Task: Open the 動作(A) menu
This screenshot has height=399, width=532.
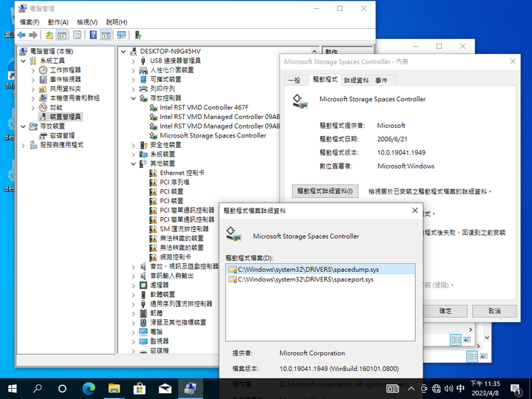Action: coord(58,22)
